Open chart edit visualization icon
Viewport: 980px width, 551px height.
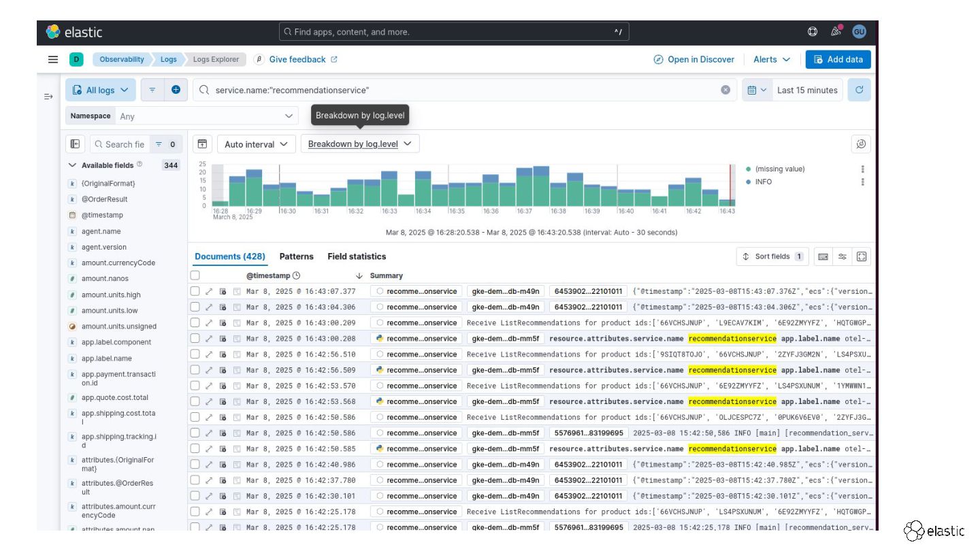pyautogui.click(x=861, y=144)
